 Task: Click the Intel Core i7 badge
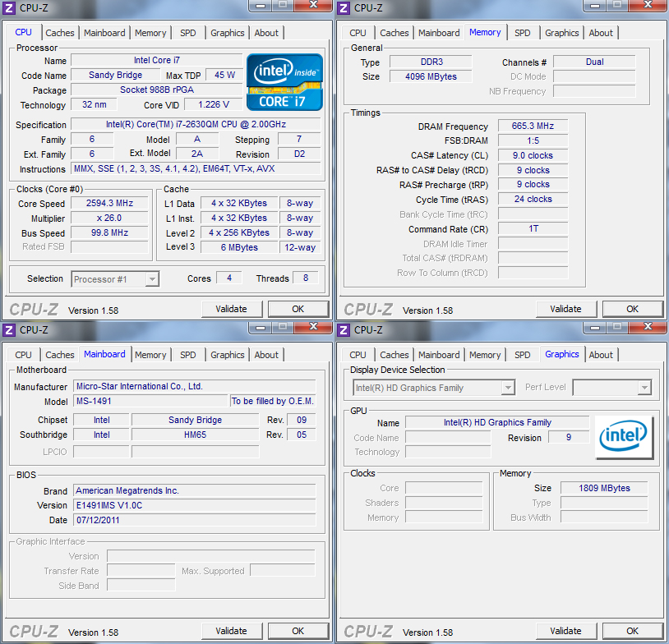tap(284, 81)
